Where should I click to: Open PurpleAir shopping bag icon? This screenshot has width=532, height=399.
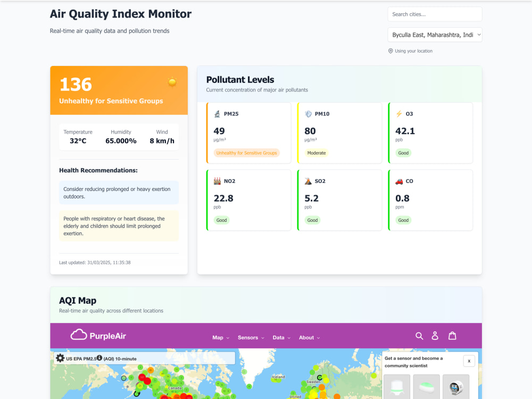[x=452, y=336]
